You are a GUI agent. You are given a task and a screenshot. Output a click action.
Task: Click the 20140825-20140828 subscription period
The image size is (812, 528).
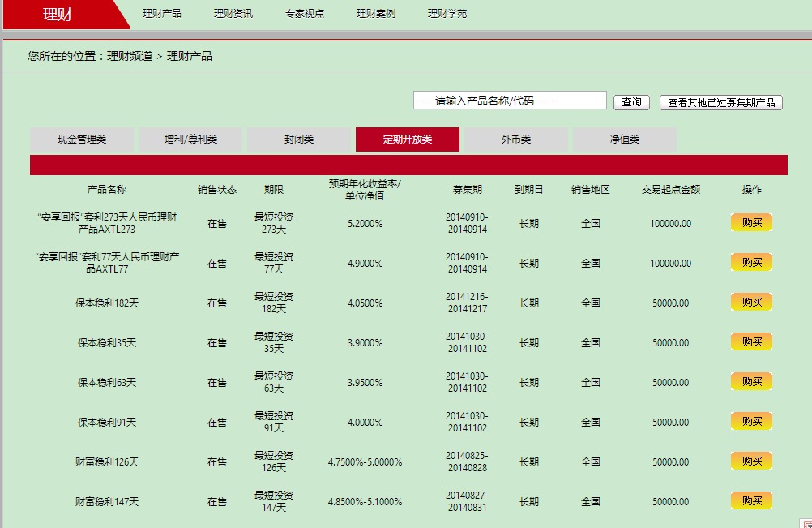coord(467,461)
